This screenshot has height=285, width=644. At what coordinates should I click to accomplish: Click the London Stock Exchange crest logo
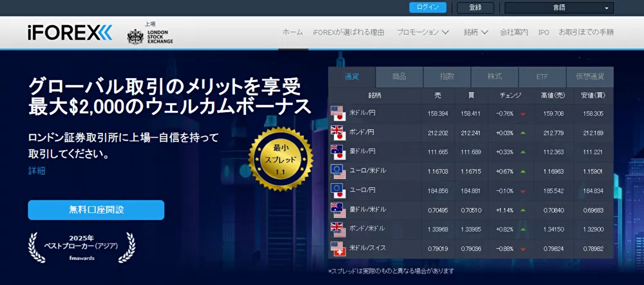[x=135, y=37]
